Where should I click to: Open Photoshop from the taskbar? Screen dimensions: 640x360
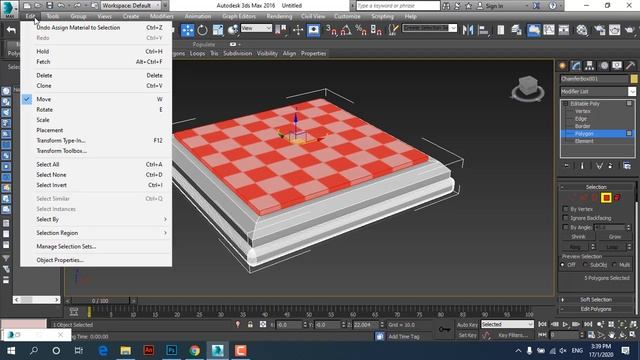pos(172,351)
